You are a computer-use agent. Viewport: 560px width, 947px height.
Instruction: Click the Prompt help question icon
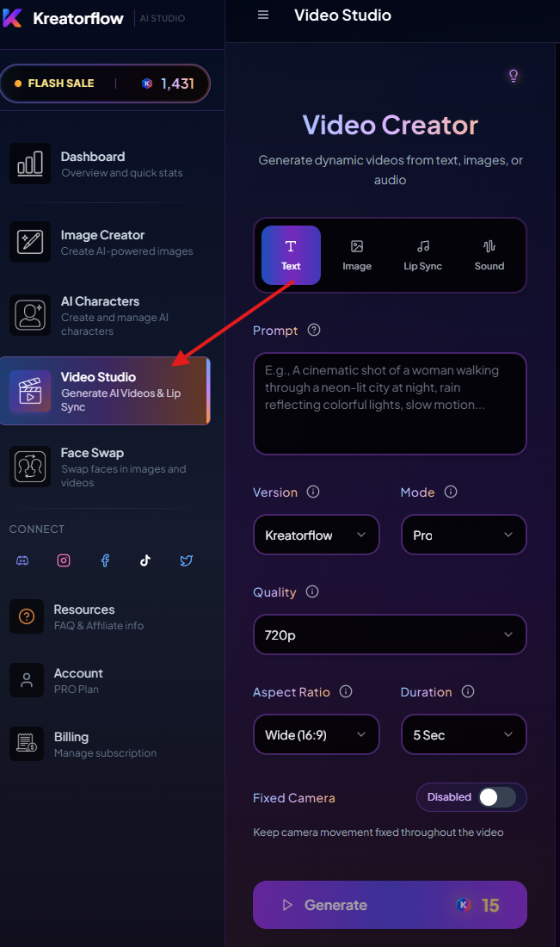[314, 331]
